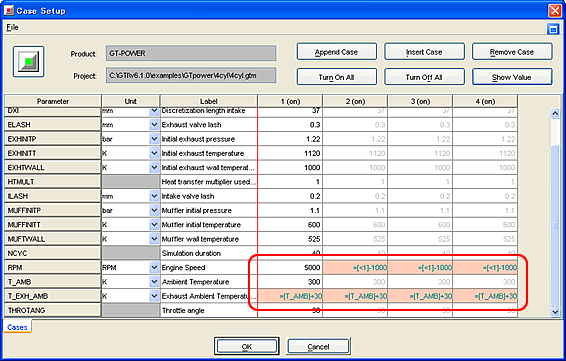Click case 1 Ambient Temperature value 300

[x=290, y=282]
